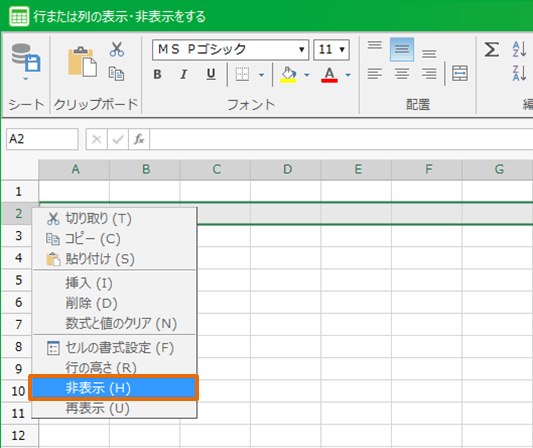This screenshot has height=448, width=533.
Task: Select 挿入 (I) in context menu
Action: click(115, 283)
